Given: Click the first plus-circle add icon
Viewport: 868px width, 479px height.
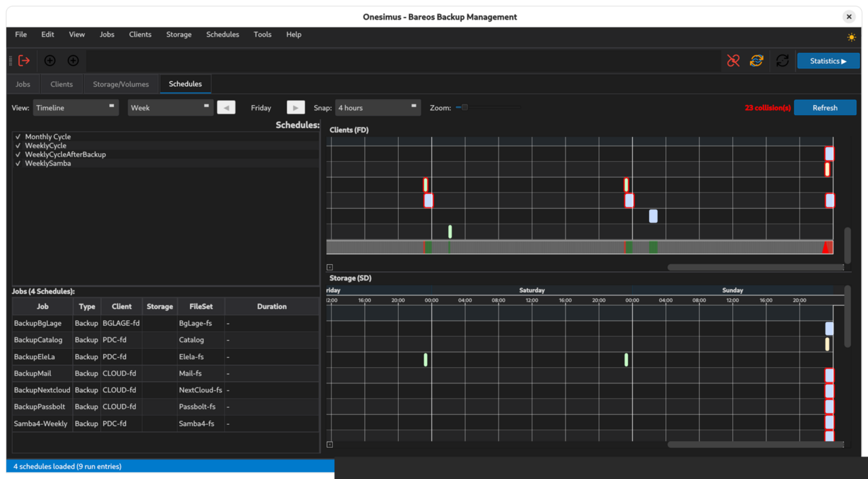Looking at the screenshot, I should [x=50, y=61].
